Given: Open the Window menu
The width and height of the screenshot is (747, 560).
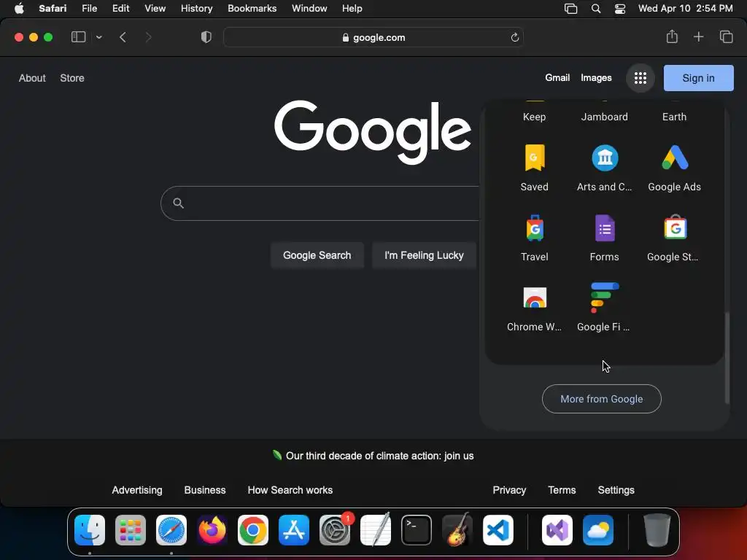Looking at the screenshot, I should click(x=309, y=9).
